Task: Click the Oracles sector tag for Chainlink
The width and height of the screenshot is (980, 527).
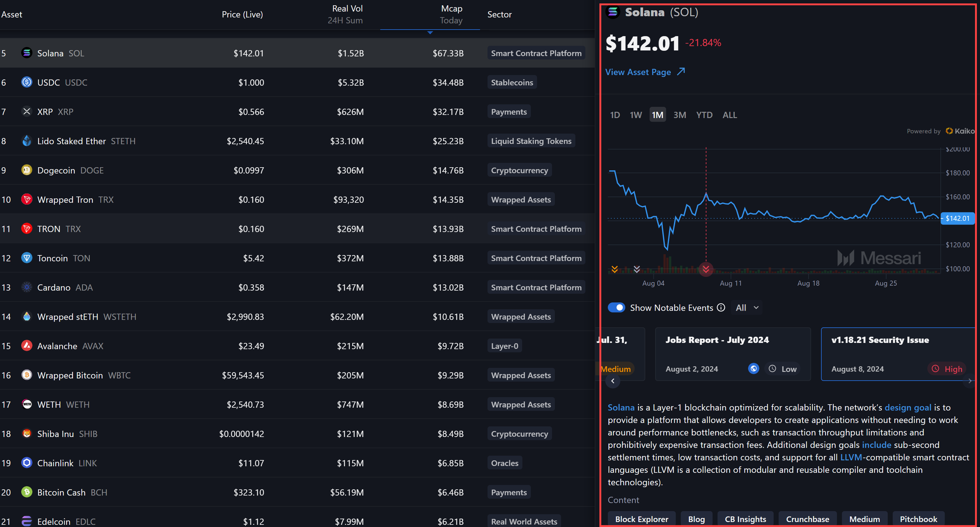Action: tap(504, 463)
